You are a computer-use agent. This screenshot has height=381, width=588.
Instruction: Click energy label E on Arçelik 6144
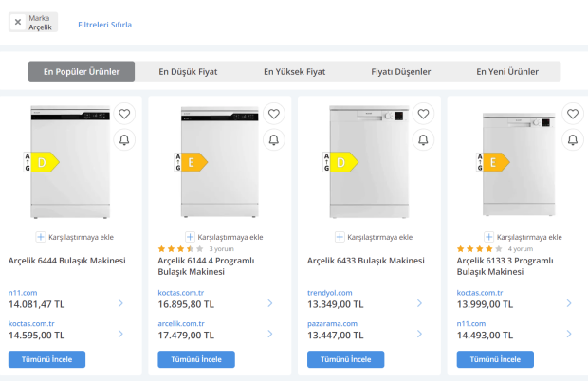tap(191, 162)
